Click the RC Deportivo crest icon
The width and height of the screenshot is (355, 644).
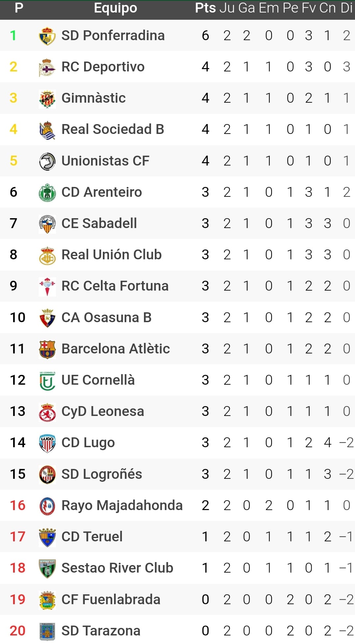(47, 67)
